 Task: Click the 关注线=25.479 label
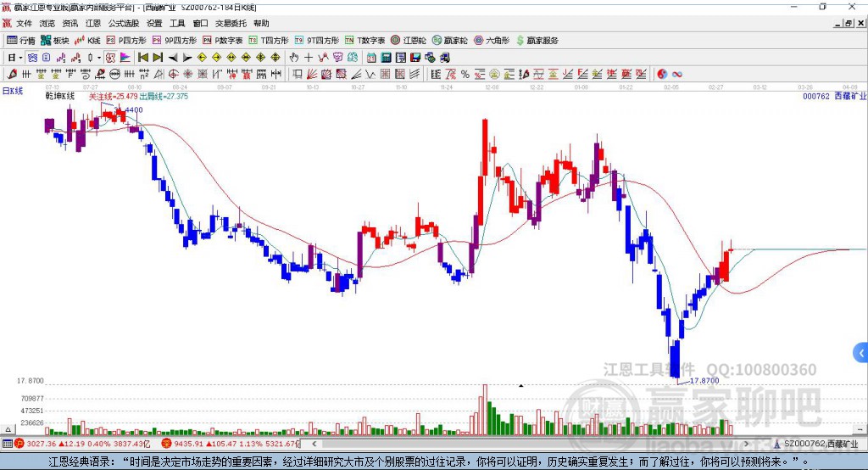(x=114, y=97)
